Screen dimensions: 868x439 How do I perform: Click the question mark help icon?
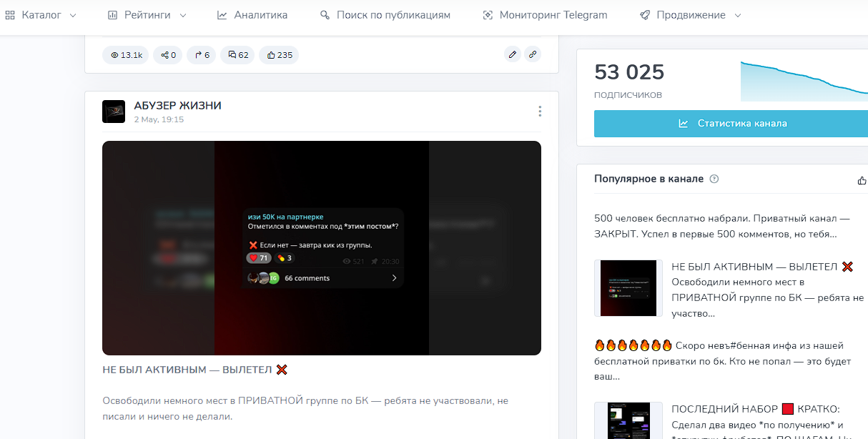point(714,179)
